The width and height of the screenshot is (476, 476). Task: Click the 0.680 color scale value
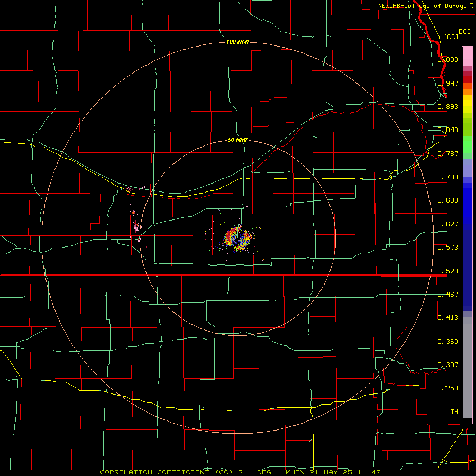pyautogui.click(x=448, y=200)
